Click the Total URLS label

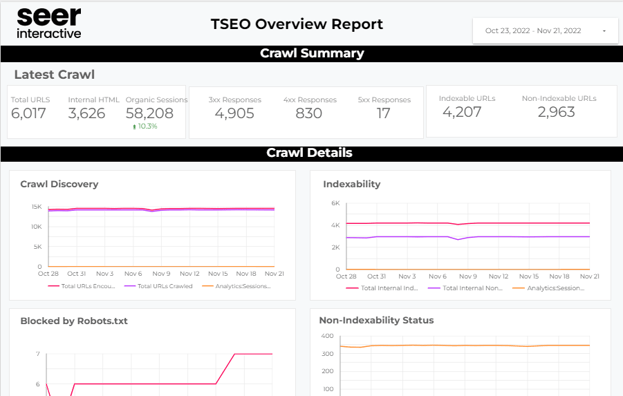tap(30, 100)
